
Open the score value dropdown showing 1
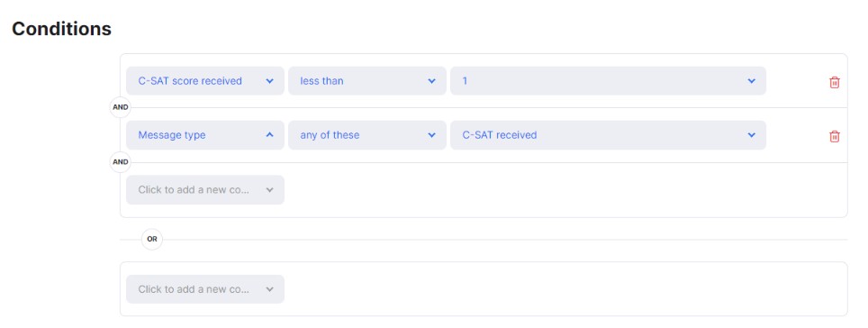608,81
